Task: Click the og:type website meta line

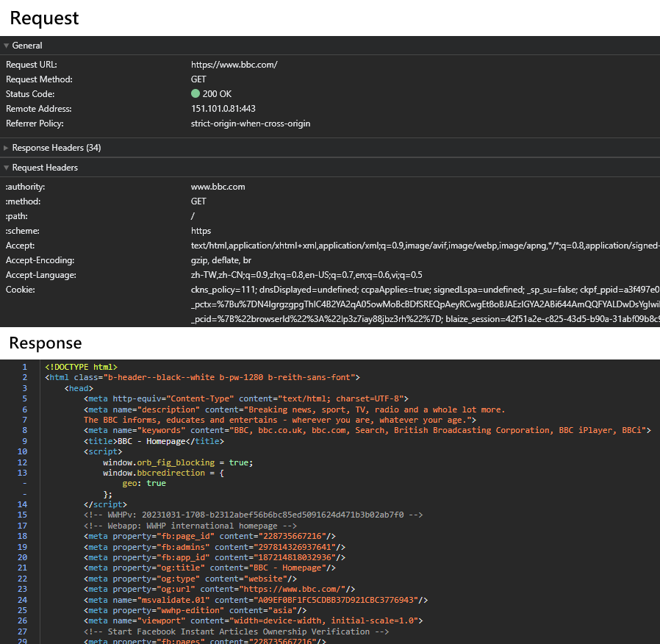Action: [x=190, y=579]
